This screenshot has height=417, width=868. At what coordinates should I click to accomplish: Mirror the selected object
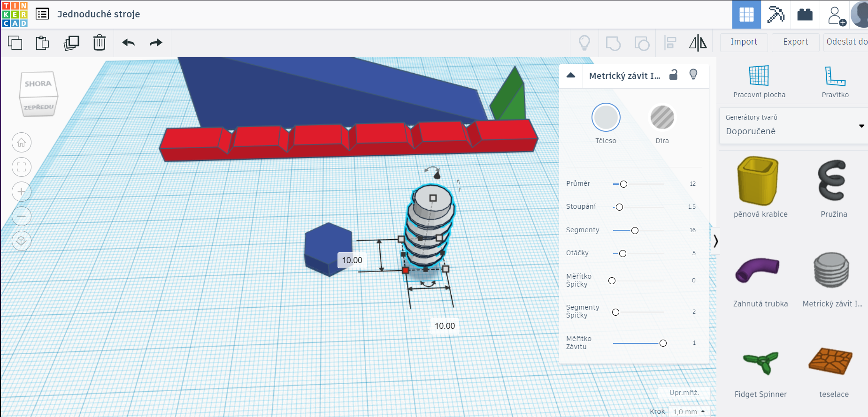click(x=698, y=43)
